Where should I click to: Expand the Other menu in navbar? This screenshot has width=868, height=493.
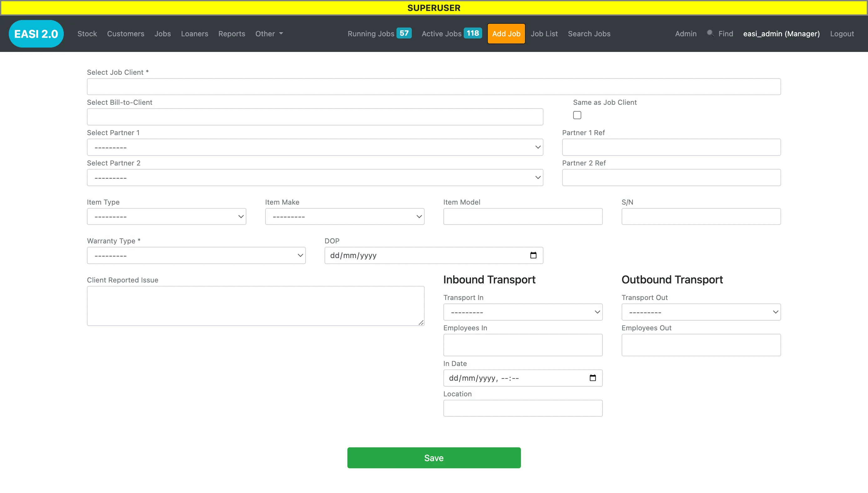point(269,33)
